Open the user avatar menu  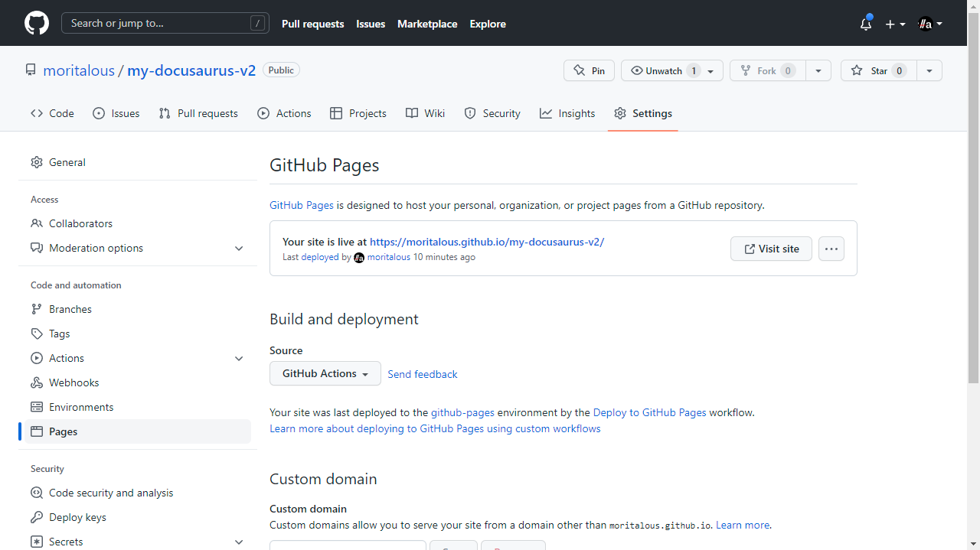(x=930, y=24)
